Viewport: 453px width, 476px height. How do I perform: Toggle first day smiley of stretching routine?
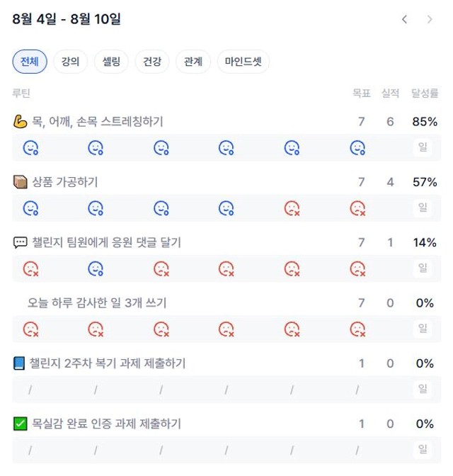[30, 148]
